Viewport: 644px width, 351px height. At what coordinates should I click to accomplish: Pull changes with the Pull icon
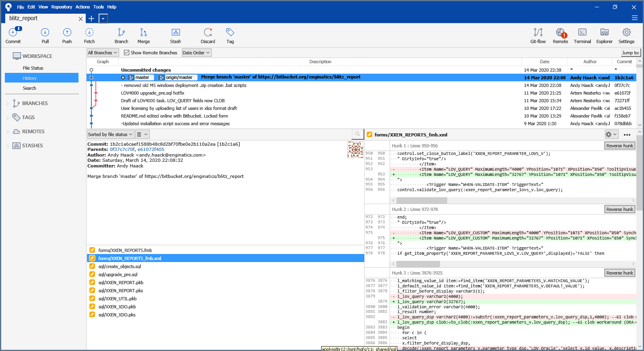[x=45, y=35]
